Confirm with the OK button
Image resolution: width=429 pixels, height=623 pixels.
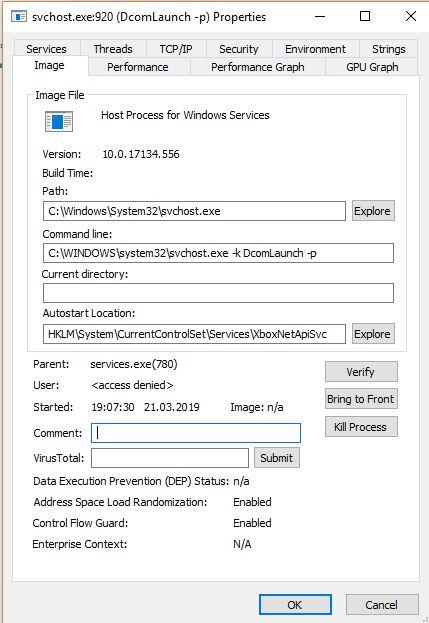coord(295,605)
